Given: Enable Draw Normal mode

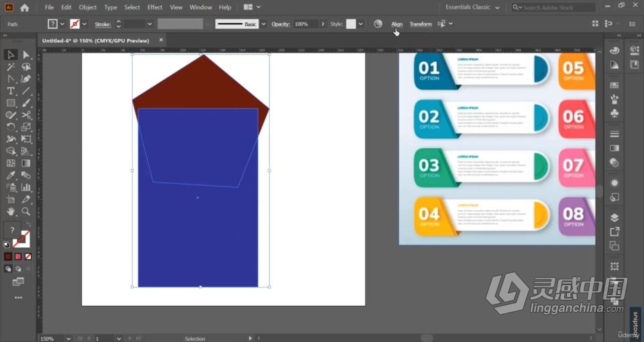Looking at the screenshot, I should click(8, 269).
